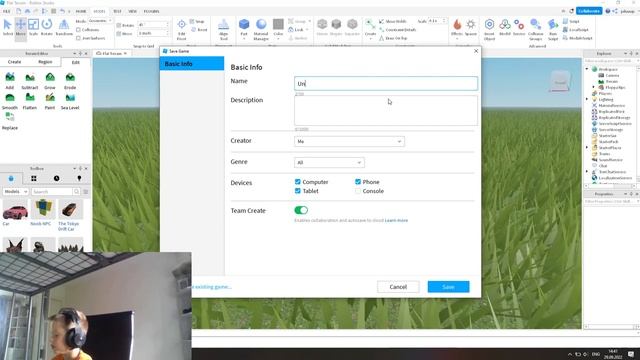640x360 pixels.
Task: Open the Align Tool
Action: (224, 29)
